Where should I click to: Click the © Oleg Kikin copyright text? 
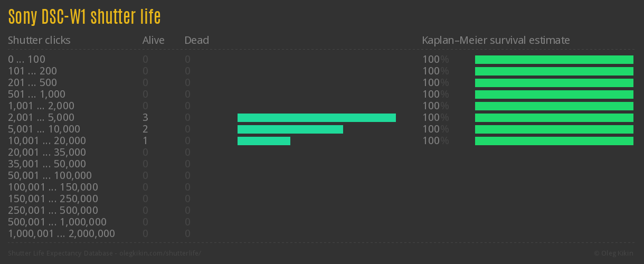(614, 253)
